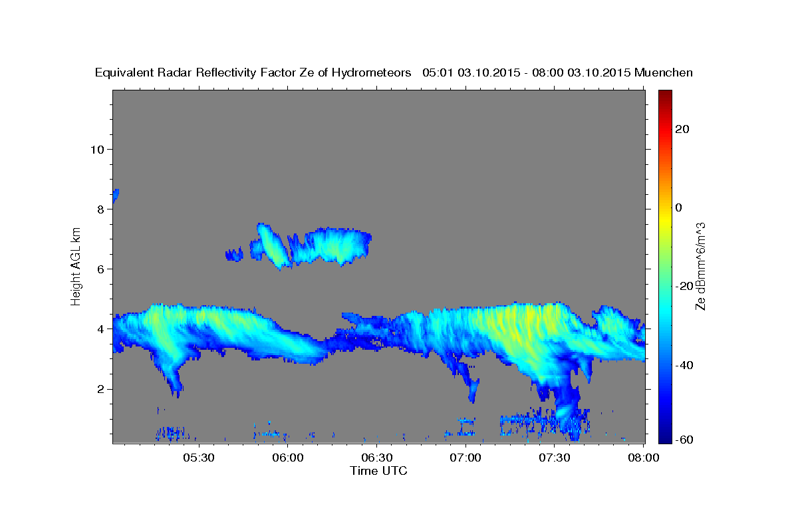
Task: Click the 06:00 time tick label
Action: point(288,458)
